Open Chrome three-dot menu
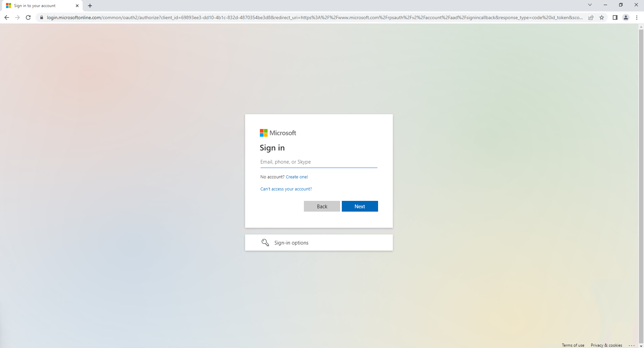 [637, 17]
